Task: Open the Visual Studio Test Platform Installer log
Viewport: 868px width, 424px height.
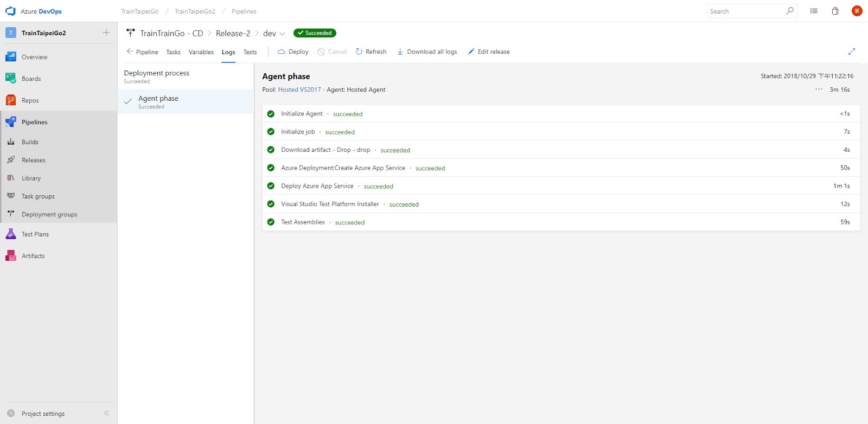Action: (561, 204)
